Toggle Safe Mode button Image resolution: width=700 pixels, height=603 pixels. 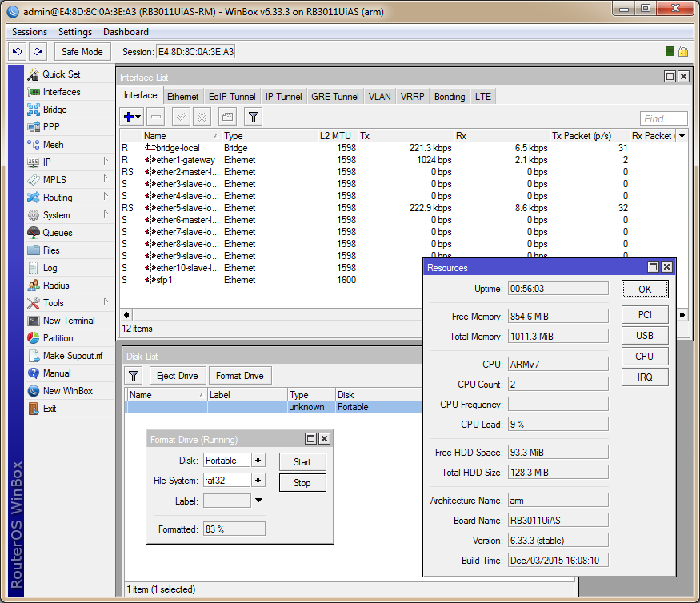click(82, 51)
